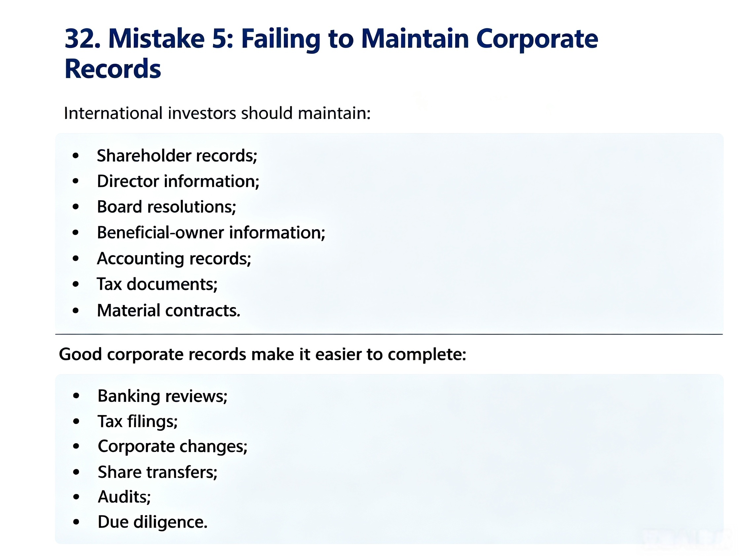Select the 'Banking reviews' bullet

click(162, 397)
